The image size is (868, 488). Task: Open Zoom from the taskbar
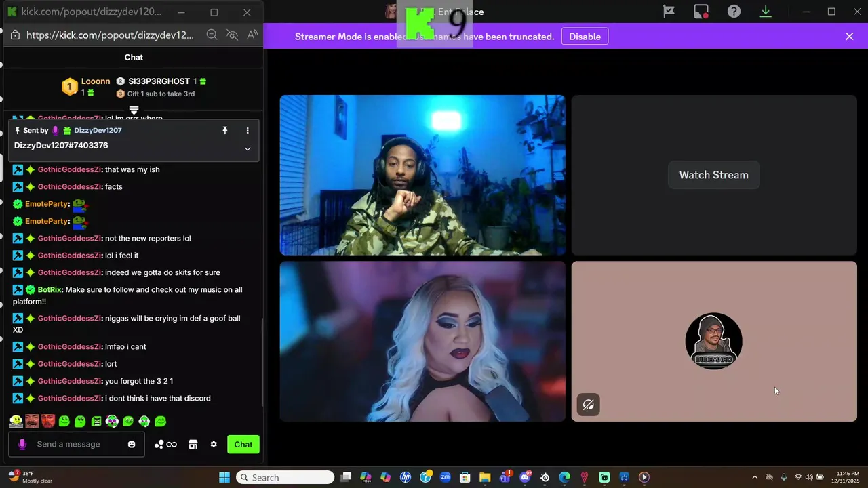pyautogui.click(x=446, y=477)
